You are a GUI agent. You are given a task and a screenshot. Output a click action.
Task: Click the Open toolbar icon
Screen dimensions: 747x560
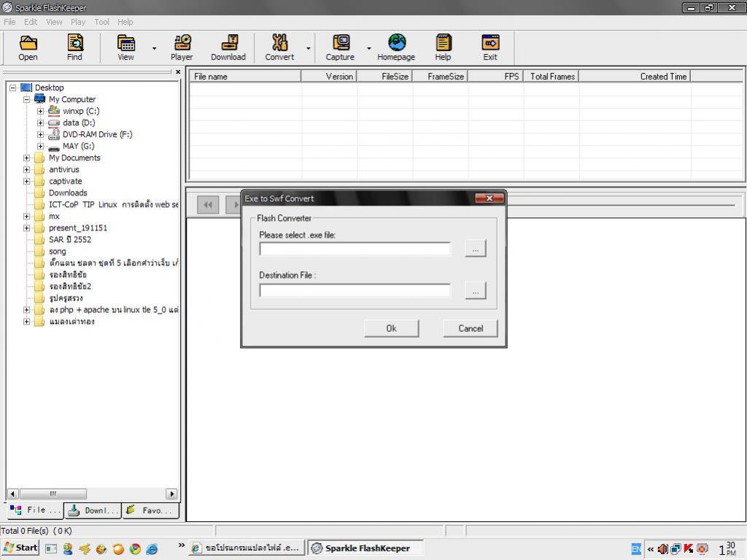coord(28,47)
